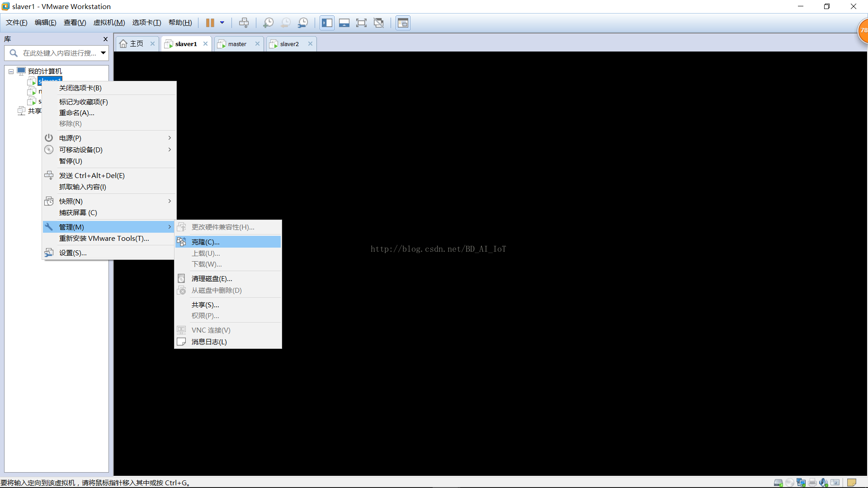Open the 可移动设备(D) submenu
868x488 pixels.
pos(109,150)
